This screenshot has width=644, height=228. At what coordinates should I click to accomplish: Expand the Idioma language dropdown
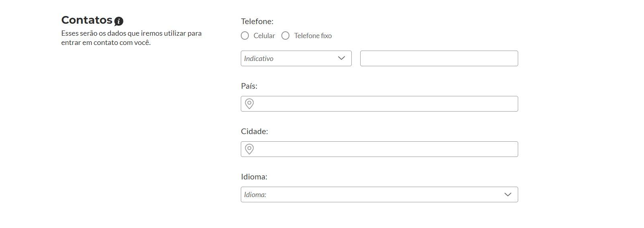[379, 194]
